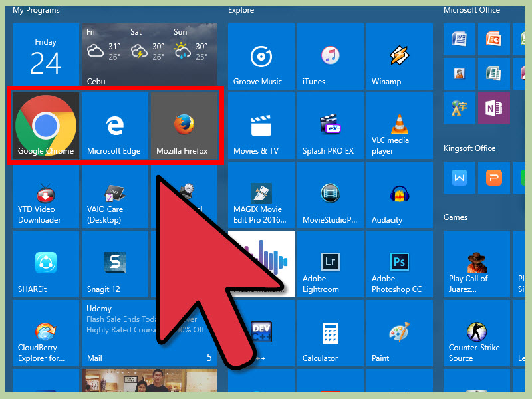Click the My Programs group header
This screenshot has height=399, width=532.
tap(36, 10)
